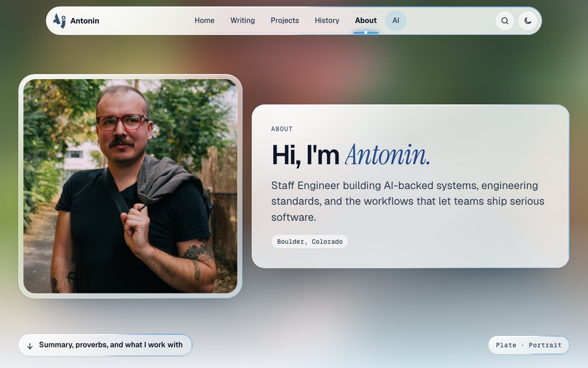Click the About indicator dot on nav track
Viewport: 588px width, 368px height.
(366, 32)
